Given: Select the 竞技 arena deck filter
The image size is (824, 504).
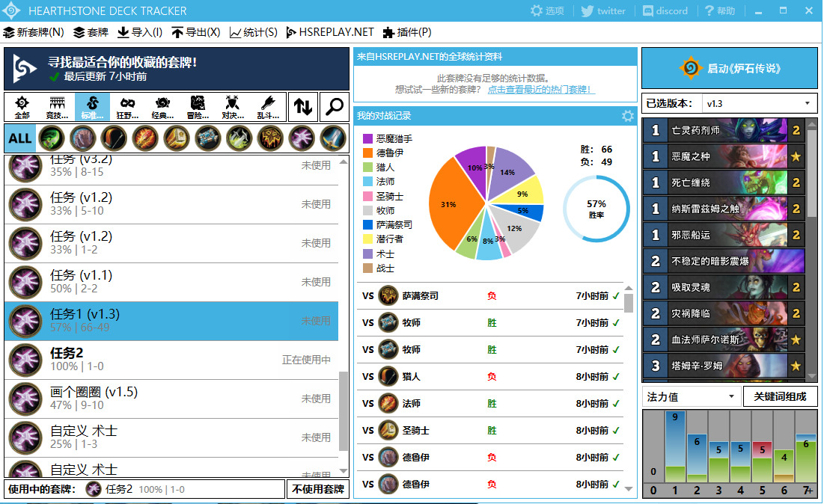Looking at the screenshot, I should [x=57, y=107].
